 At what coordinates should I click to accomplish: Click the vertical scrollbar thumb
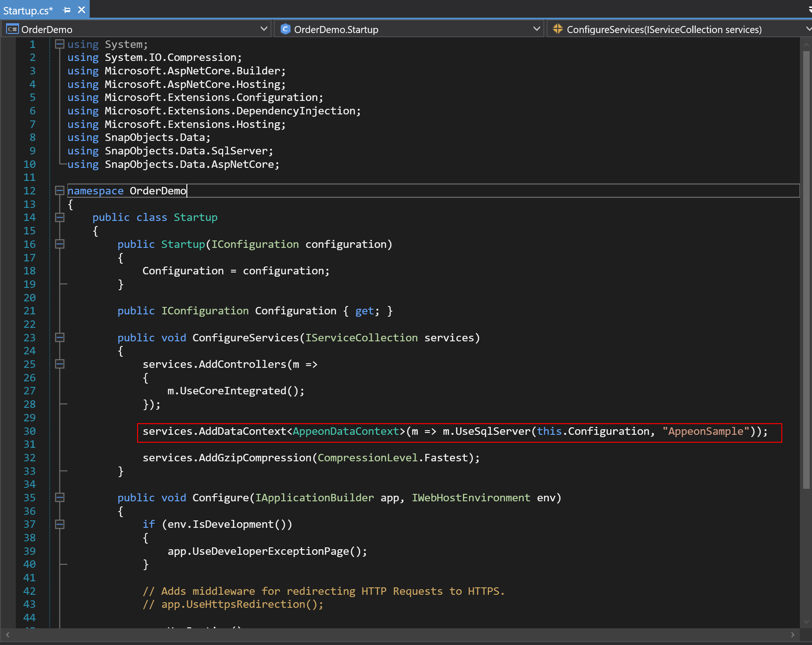tap(806, 270)
